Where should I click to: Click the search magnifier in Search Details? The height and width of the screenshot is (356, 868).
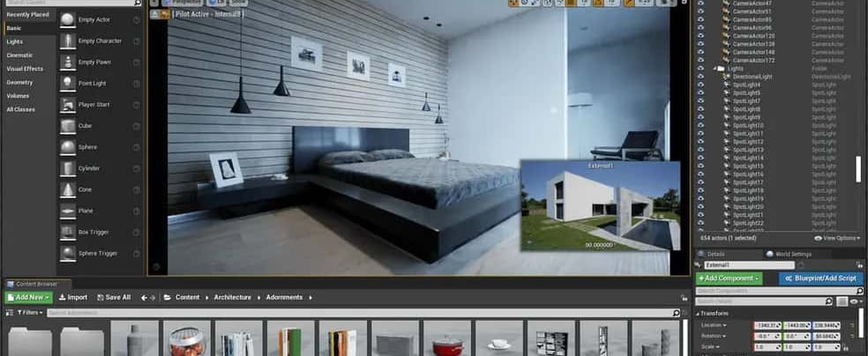pyautogui.click(x=828, y=302)
